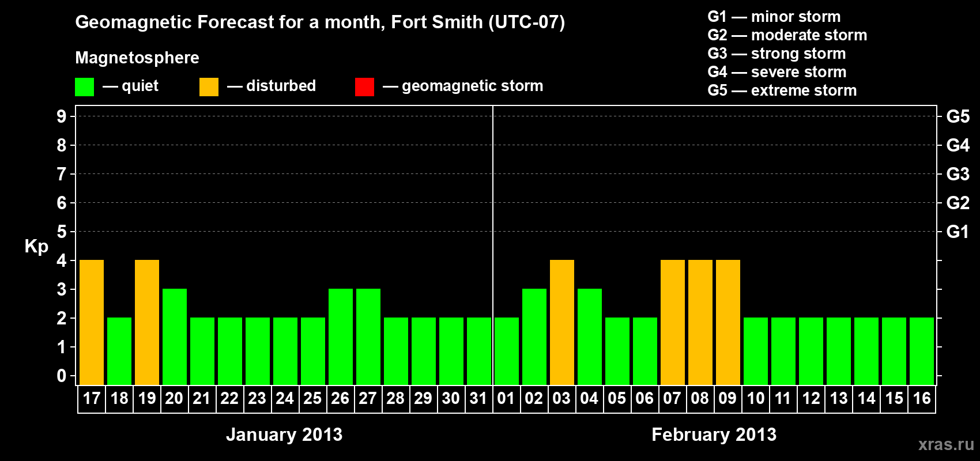Click the 'quiet' legend label

coord(140,86)
